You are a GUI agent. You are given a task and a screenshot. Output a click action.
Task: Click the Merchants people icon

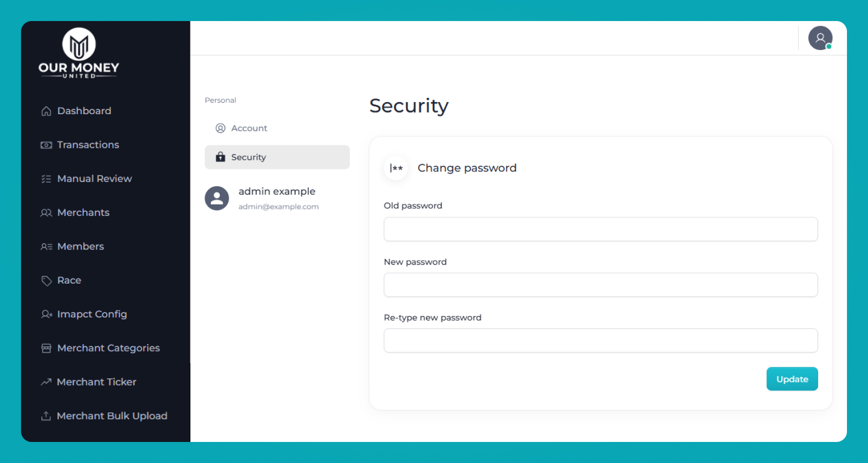[46, 213]
